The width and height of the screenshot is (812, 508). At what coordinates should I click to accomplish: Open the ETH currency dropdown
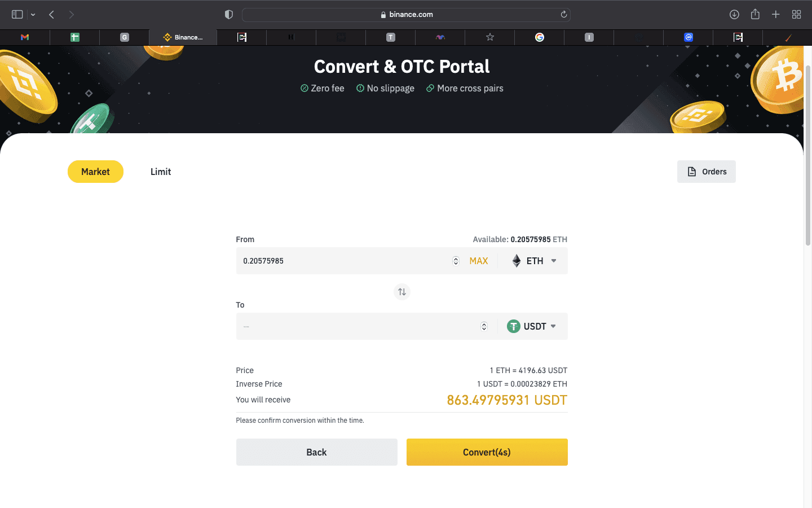pos(534,261)
